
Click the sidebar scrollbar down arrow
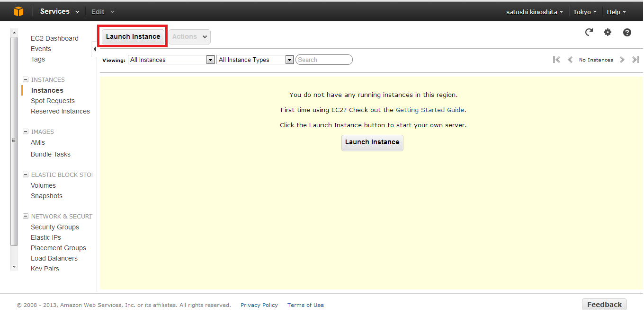(14, 267)
